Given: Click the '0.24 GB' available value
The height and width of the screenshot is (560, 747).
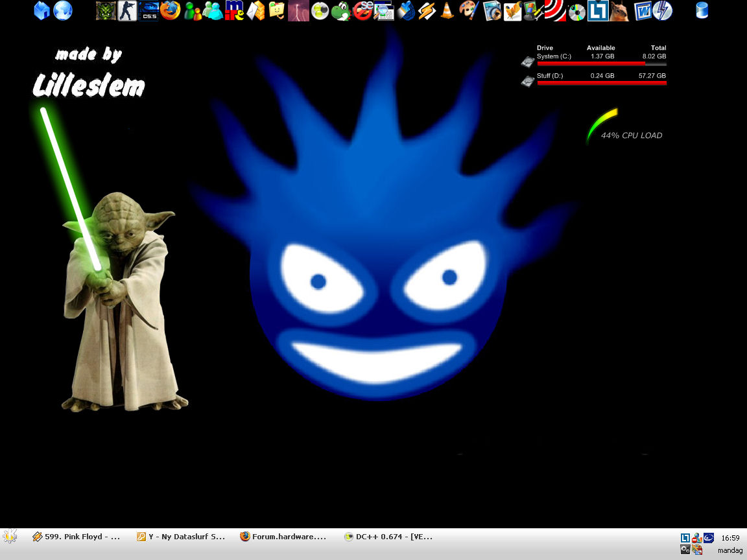Looking at the screenshot, I should [602, 76].
